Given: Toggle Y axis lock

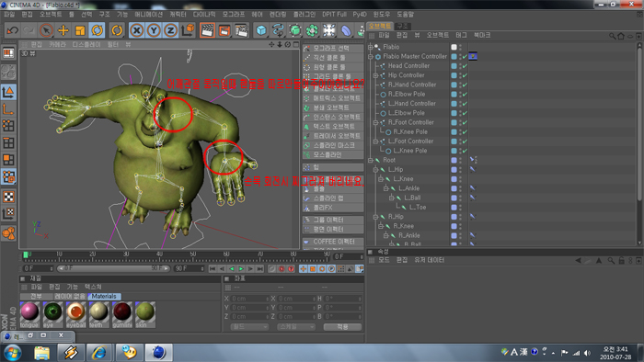Looking at the screenshot, I should [154, 30].
